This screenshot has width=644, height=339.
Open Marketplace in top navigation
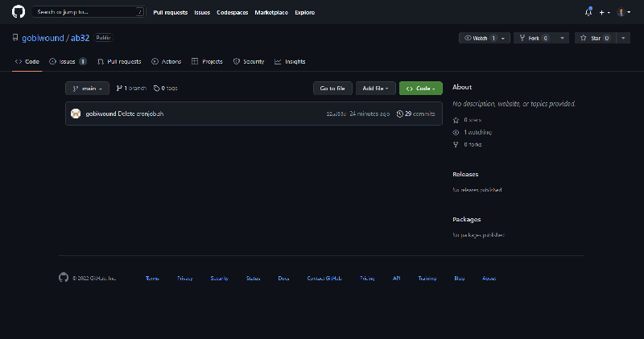click(x=271, y=12)
